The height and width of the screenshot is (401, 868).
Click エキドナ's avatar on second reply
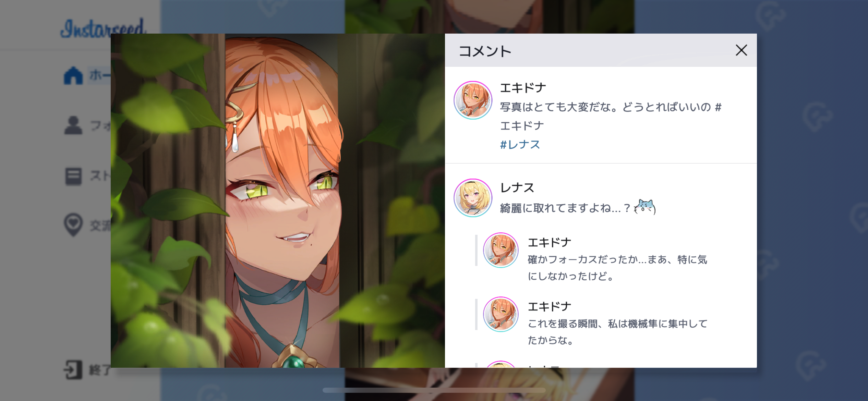501,314
